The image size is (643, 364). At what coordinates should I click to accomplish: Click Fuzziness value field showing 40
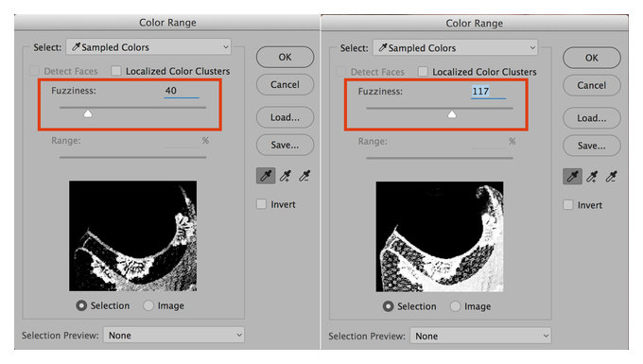point(182,91)
